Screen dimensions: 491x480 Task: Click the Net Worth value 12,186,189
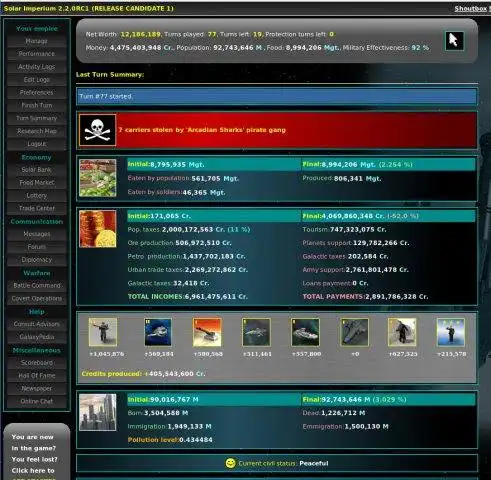click(x=140, y=34)
